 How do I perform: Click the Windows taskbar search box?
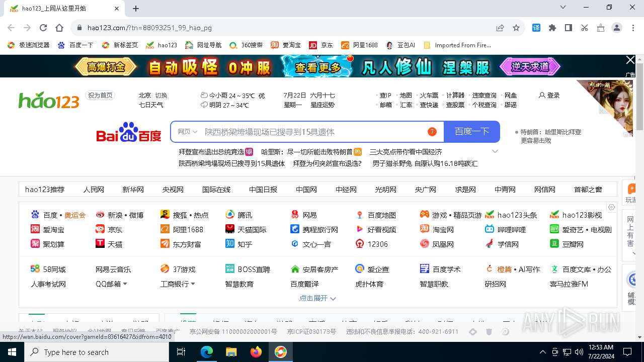pos(97,352)
